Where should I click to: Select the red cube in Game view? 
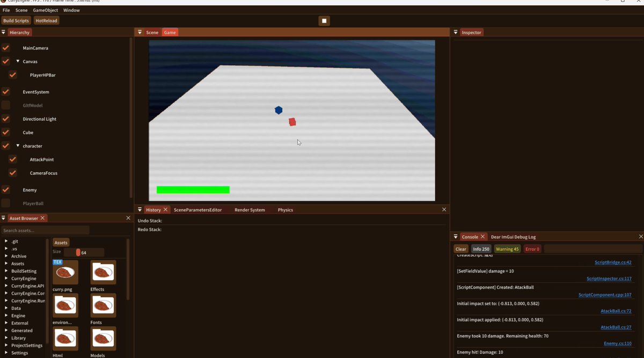tap(292, 122)
